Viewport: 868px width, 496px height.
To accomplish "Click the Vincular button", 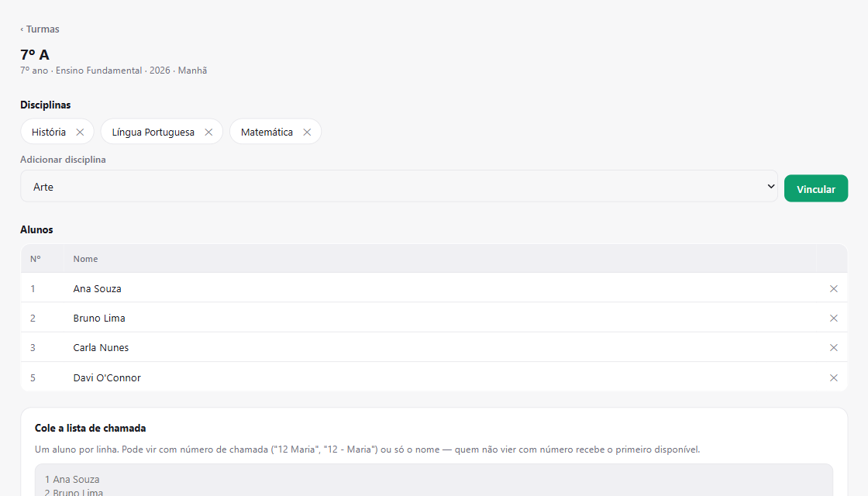I will click(x=816, y=189).
